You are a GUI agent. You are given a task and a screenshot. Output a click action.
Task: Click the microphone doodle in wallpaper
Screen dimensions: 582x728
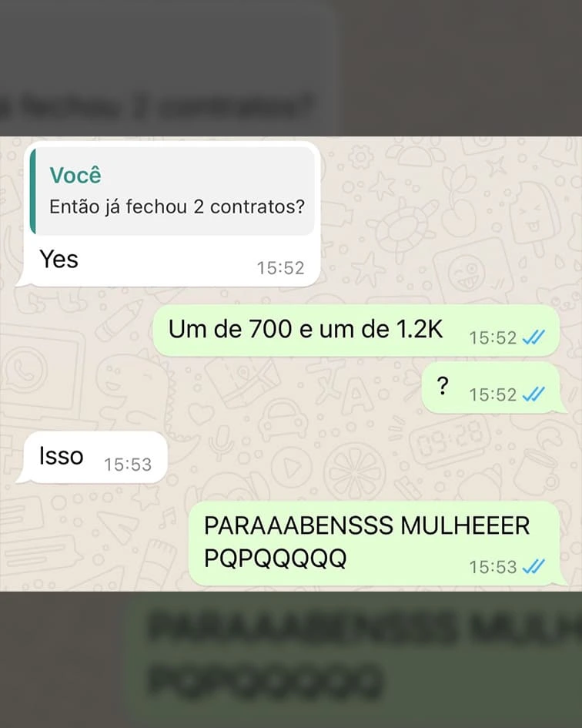click(x=222, y=442)
